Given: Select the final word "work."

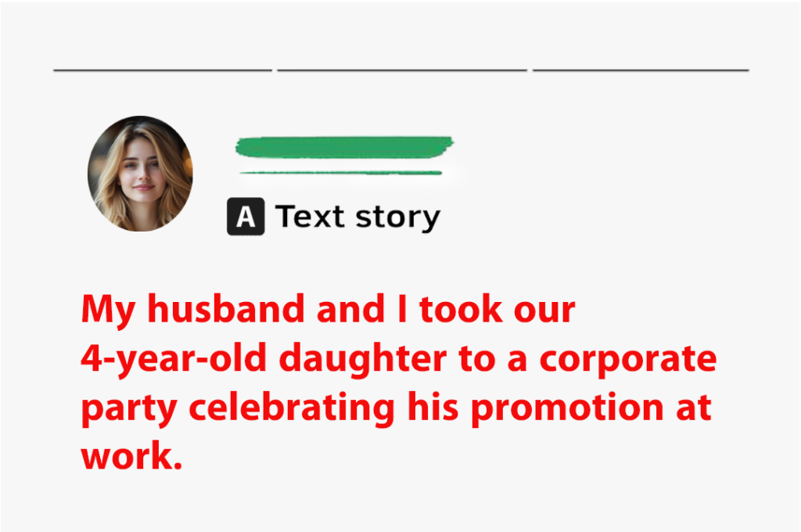Looking at the screenshot, I should 131,456.
